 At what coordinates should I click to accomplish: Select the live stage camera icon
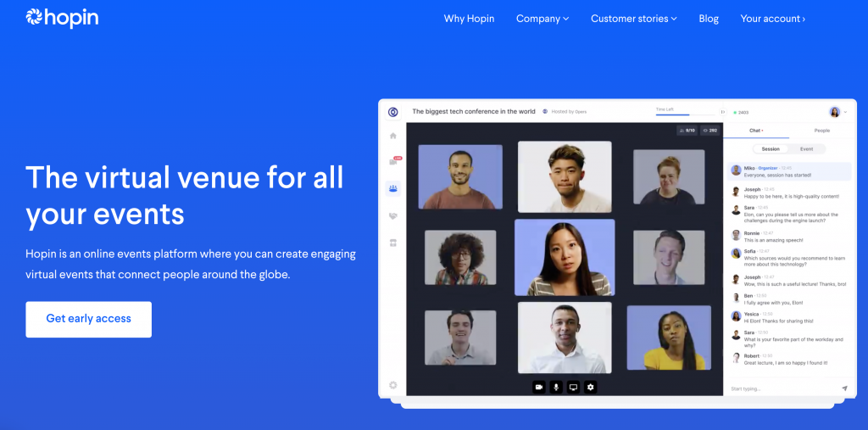pyautogui.click(x=393, y=162)
